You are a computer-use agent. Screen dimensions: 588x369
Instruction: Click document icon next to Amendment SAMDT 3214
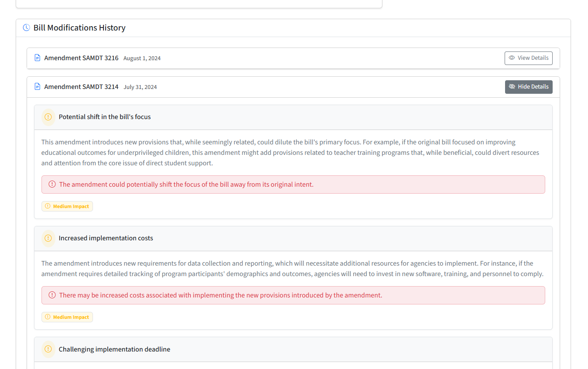(38, 86)
